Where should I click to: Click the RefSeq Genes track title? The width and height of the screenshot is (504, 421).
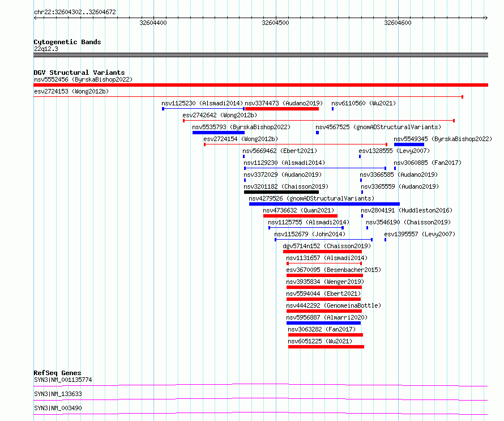(57, 373)
